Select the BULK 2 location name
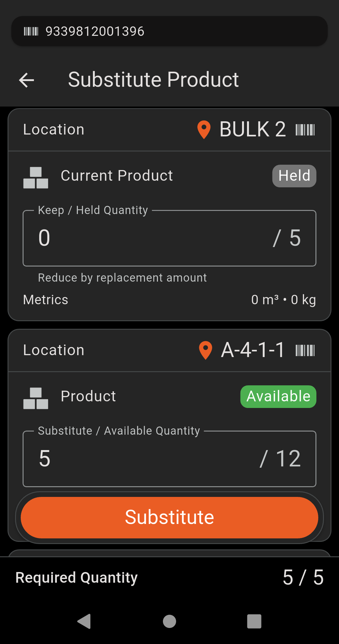 [x=253, y=129]
